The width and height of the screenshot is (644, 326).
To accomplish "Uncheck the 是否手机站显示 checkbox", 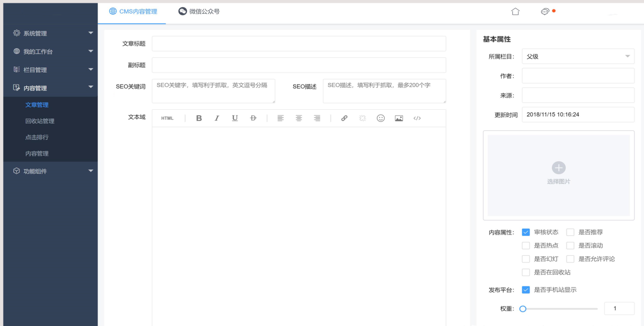I will coord(526,290).
